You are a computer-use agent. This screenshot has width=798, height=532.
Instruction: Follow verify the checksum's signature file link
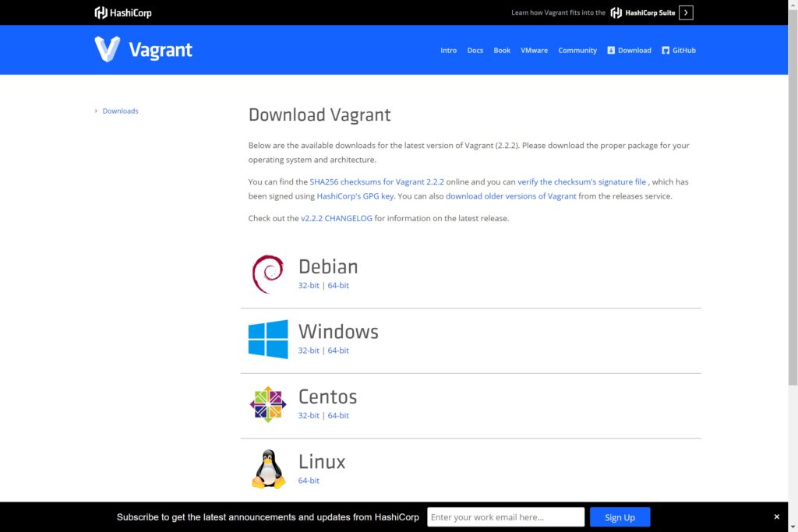point(581,181)
